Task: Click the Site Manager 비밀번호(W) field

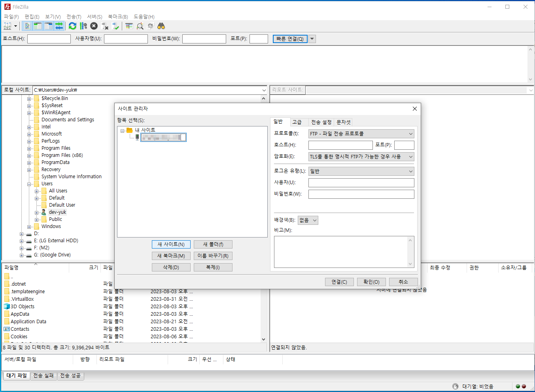Action: (361, 194)
